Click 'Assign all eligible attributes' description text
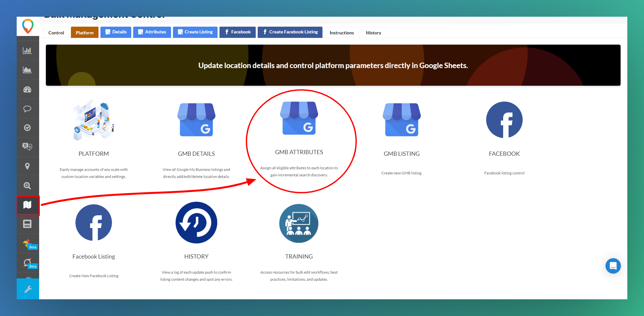Viewport: 644px width, 316px height. click(299, 171)
